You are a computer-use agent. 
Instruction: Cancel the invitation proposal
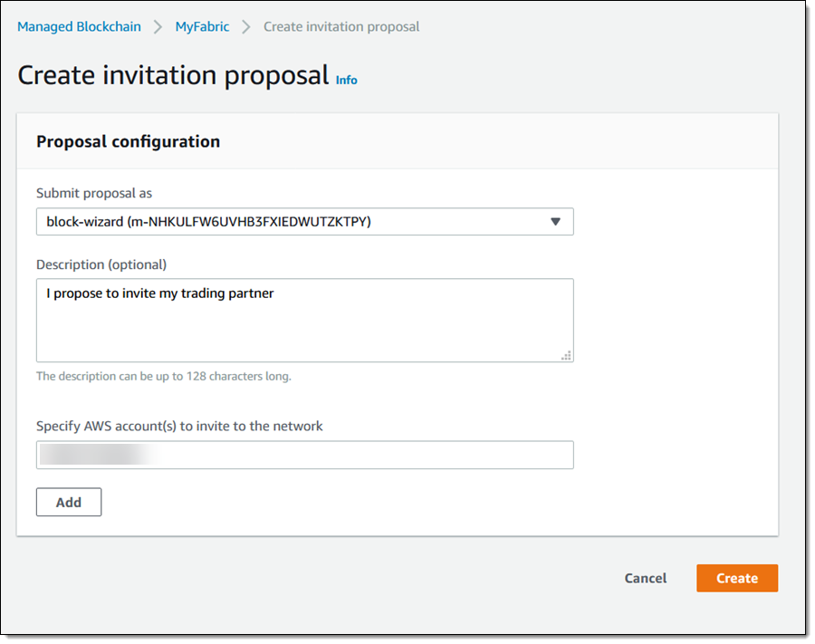(x=646, y=579)
